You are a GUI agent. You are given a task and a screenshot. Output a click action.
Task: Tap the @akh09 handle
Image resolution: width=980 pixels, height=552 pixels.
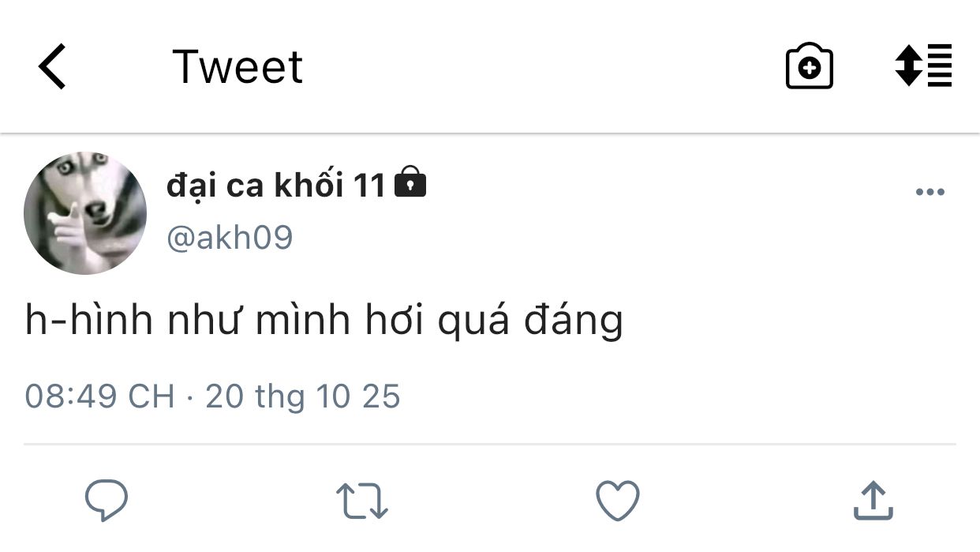pyautogui.click(x=230, y=237)
